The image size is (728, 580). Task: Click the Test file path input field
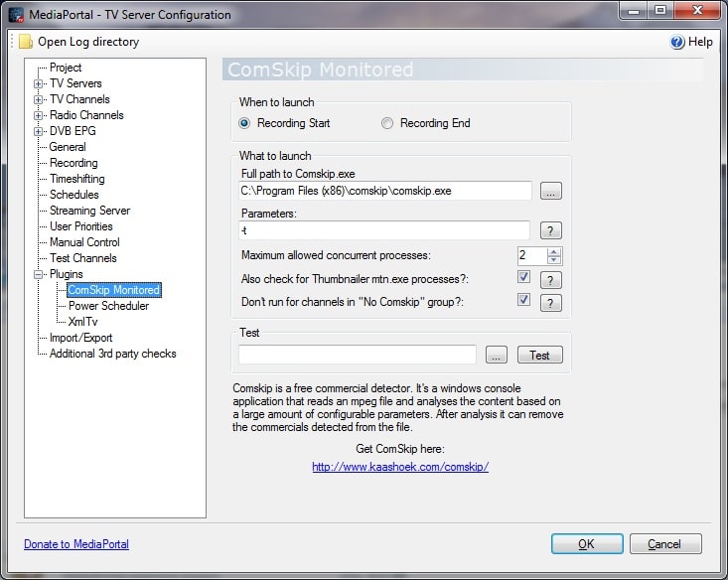tap(357, 355)
